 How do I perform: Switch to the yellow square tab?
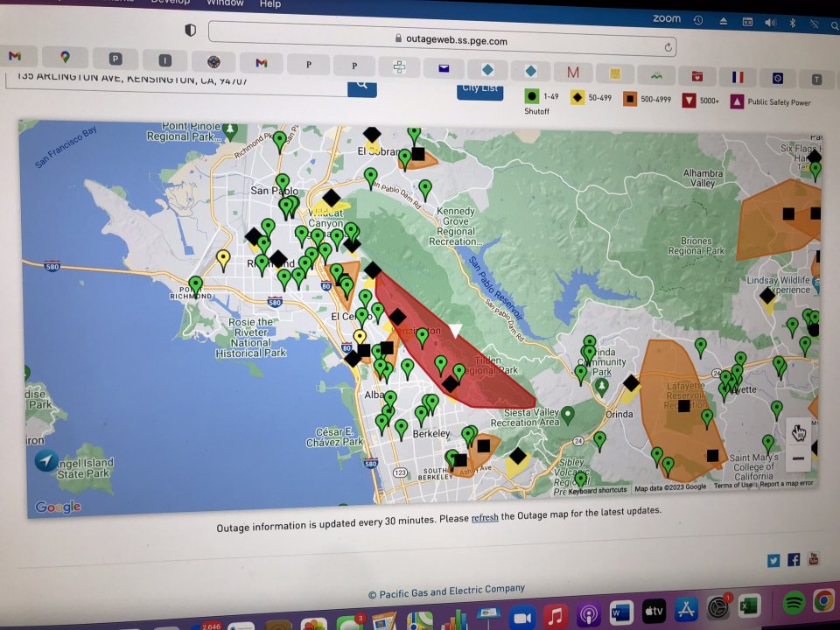tap(615, 73)
